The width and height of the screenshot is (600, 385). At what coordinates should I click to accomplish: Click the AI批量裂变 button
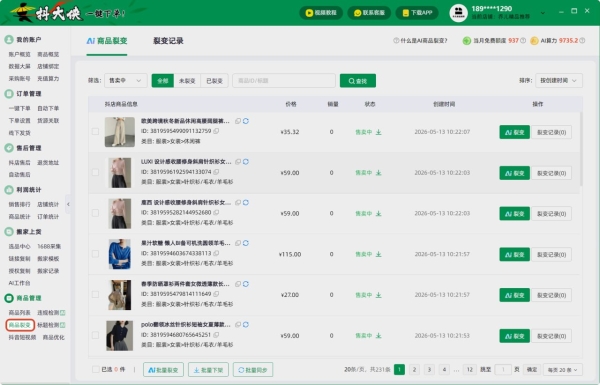[163, 370]
